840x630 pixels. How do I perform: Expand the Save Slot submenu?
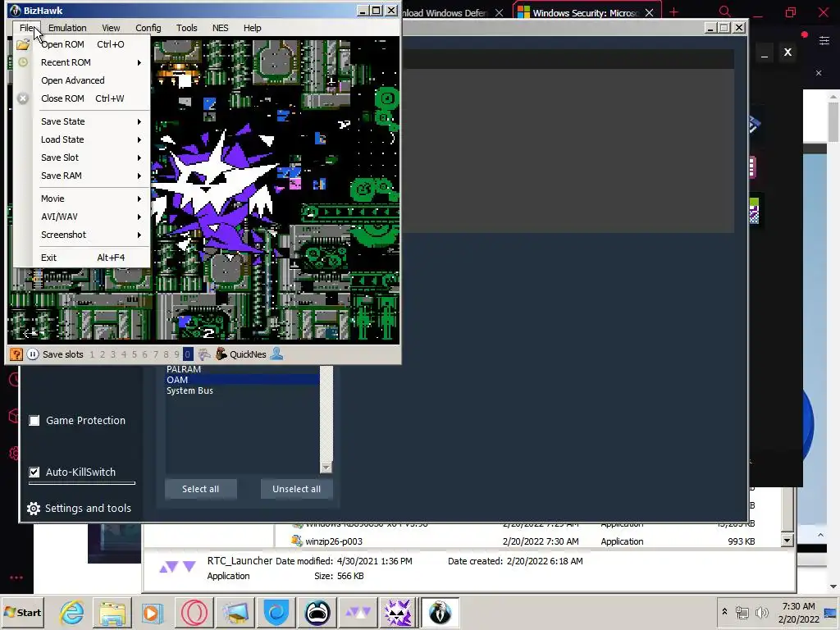[81, 157]
